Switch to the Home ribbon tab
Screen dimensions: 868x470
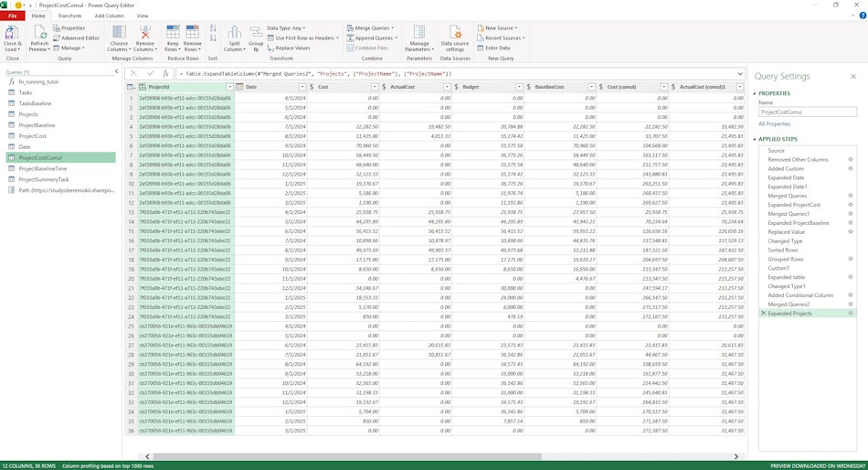38,16
